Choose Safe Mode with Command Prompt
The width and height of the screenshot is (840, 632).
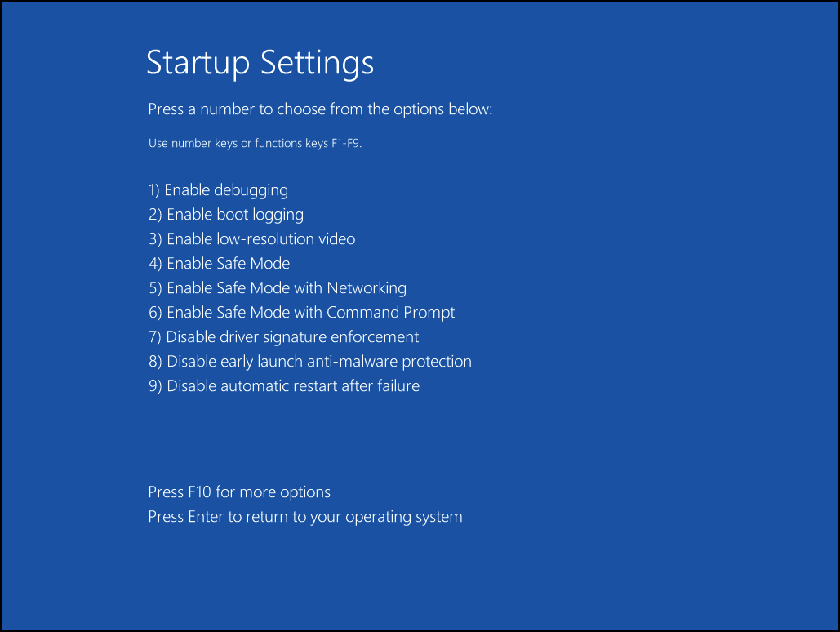pyautogui.click(x=301, y=313)
